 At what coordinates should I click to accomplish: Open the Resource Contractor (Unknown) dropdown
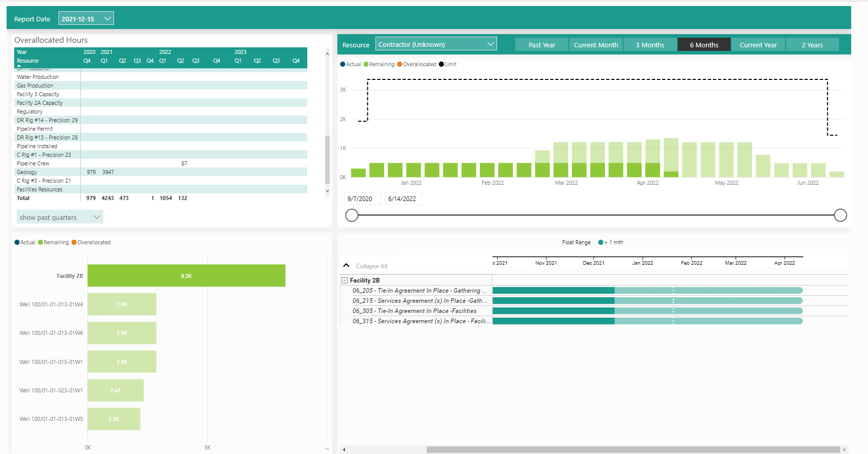[x=436, y=44]
